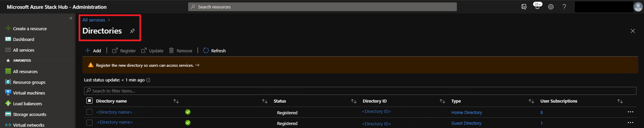The height and width of the screenshot is (128, 644).
Task: Click the Remove trash icon
Action: coord(171,50)
